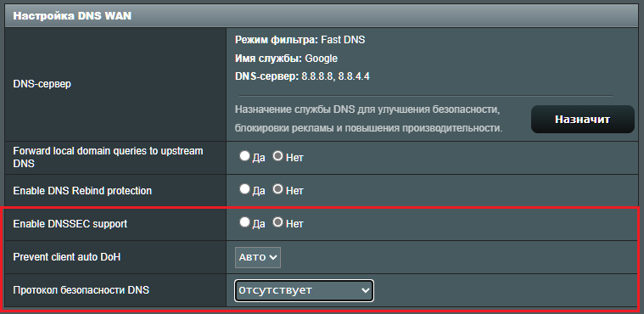Image resolution: width=644 pixels, height=314 pixels.
Task: Choose Нет for DNS Rebind protection
Action: 278,189
